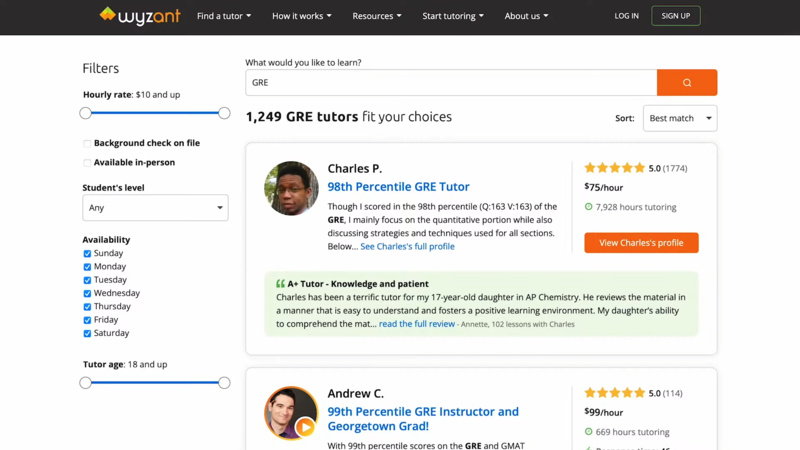Click Hourly rate slider left handle
800x450 pixels.
(85, 113)
